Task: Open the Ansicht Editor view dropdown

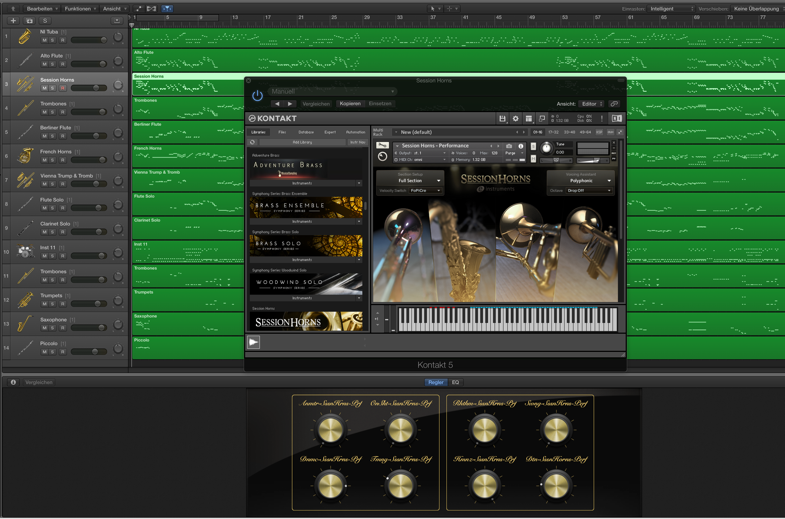Action: tap(592, 104)
